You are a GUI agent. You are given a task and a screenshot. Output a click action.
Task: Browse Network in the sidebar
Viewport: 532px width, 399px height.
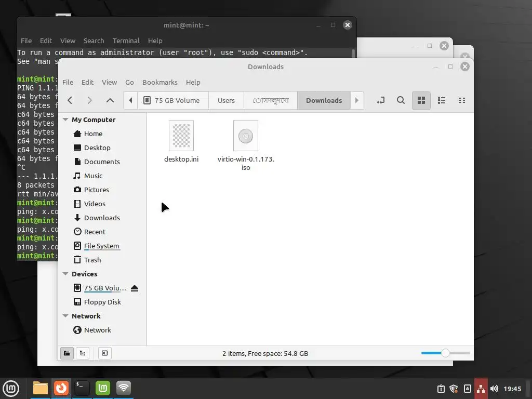[x=97, y=330]
